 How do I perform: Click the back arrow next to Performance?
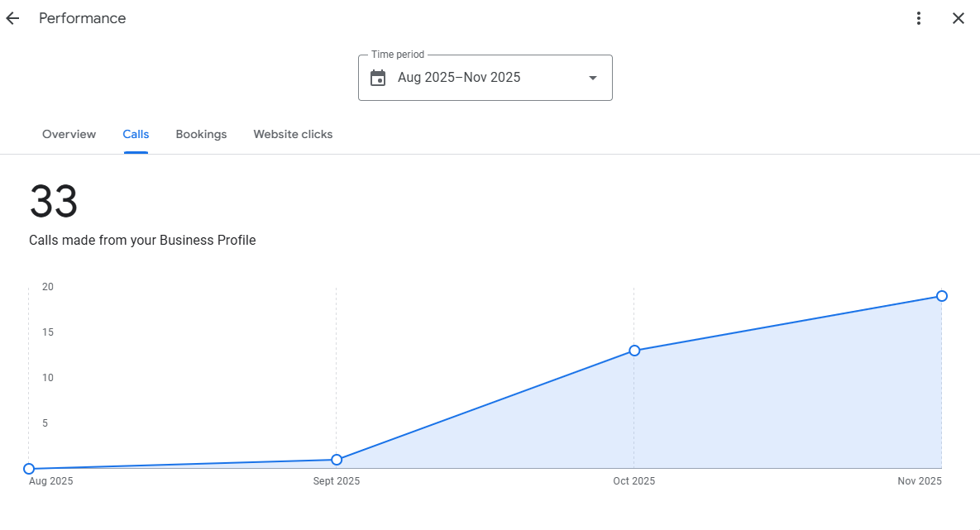click(x=12, y=18)
